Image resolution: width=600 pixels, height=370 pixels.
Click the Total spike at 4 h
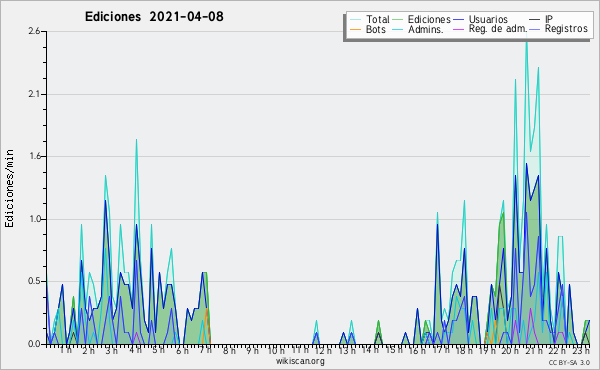click(x=136, y=140)
